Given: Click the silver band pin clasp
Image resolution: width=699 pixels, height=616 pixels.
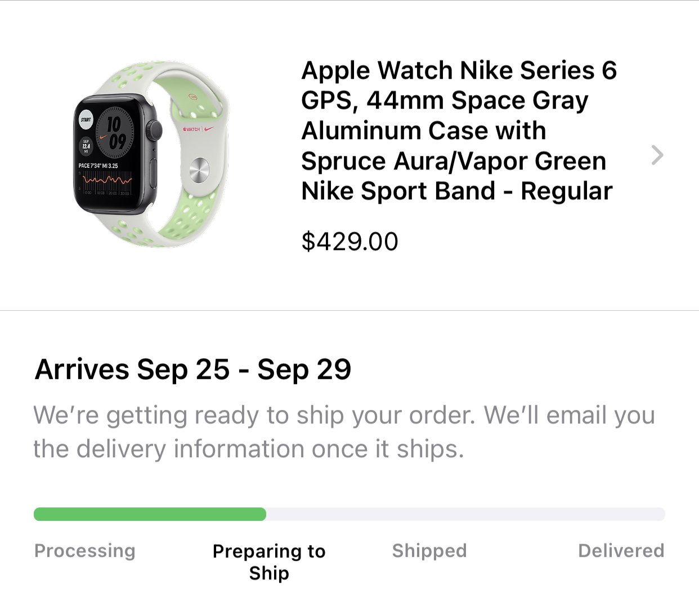Looking at the screenshot, I should point(198,170).
